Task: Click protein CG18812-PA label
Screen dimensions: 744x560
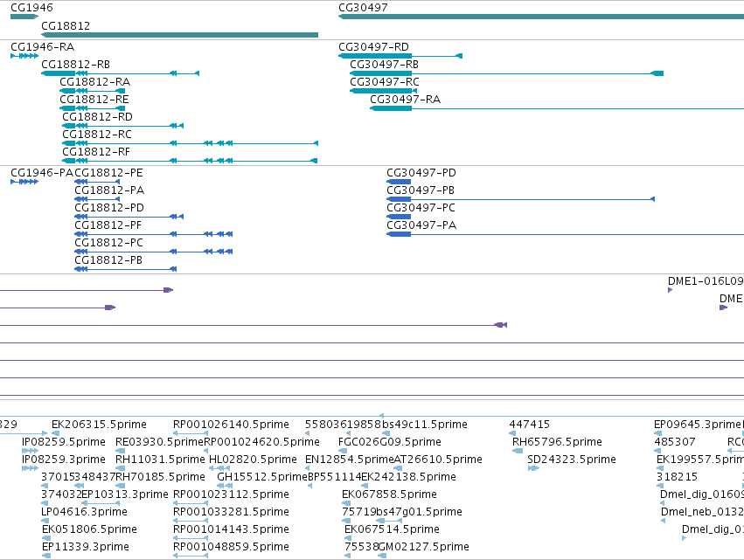Action: (x=109, y=190)
